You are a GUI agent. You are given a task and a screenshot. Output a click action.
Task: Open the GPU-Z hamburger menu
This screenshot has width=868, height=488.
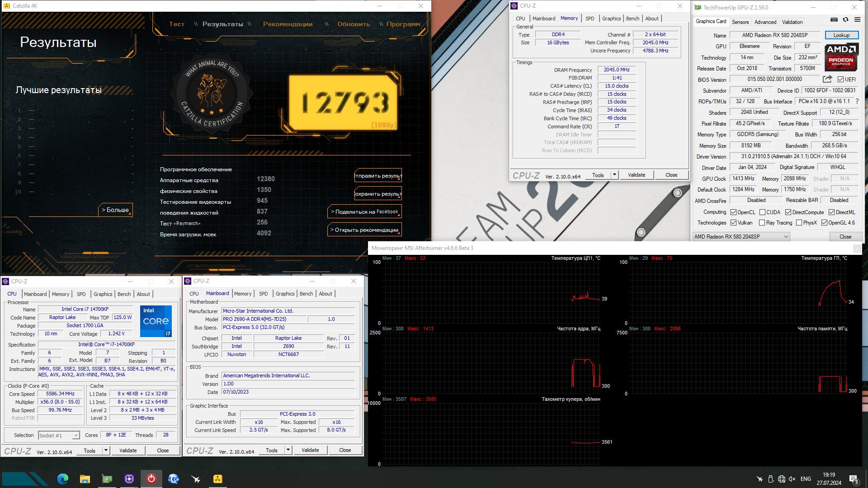click(x=857, y=20)
